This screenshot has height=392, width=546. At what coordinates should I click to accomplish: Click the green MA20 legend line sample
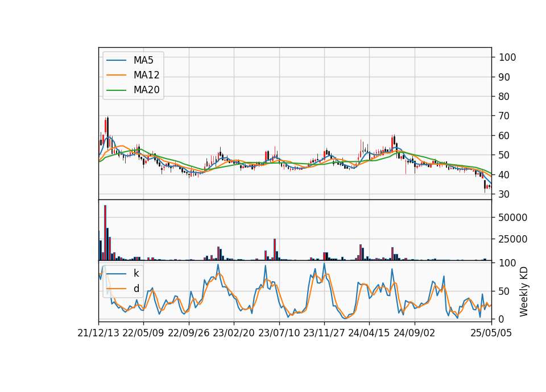tap(116, 90)
